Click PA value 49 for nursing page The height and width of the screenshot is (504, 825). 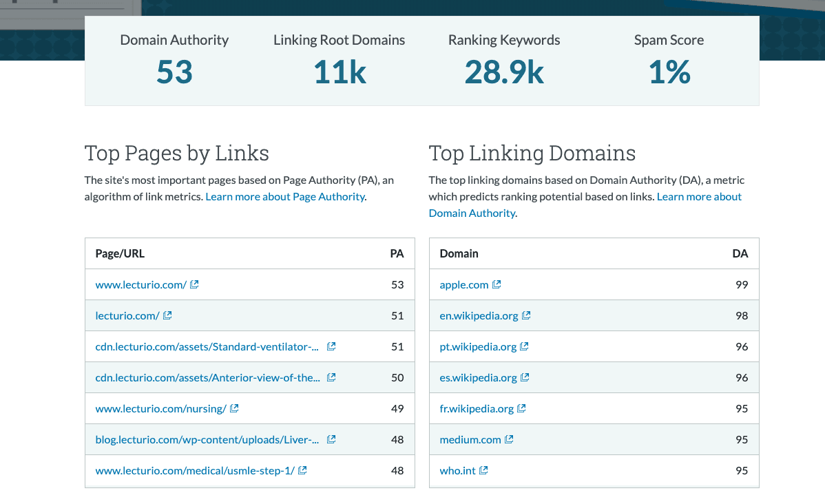tap(397, 409)
